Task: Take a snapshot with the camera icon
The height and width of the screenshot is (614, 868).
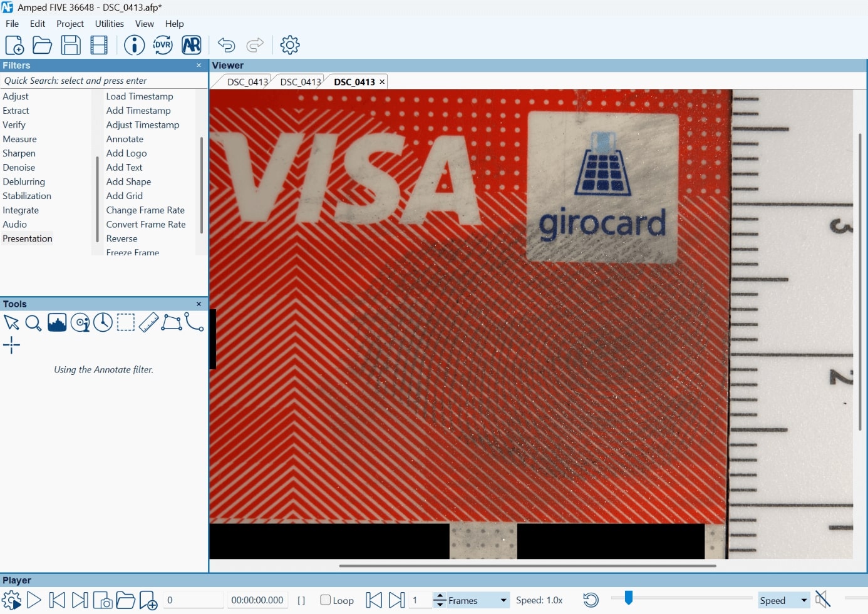Action: pos(103,601)
